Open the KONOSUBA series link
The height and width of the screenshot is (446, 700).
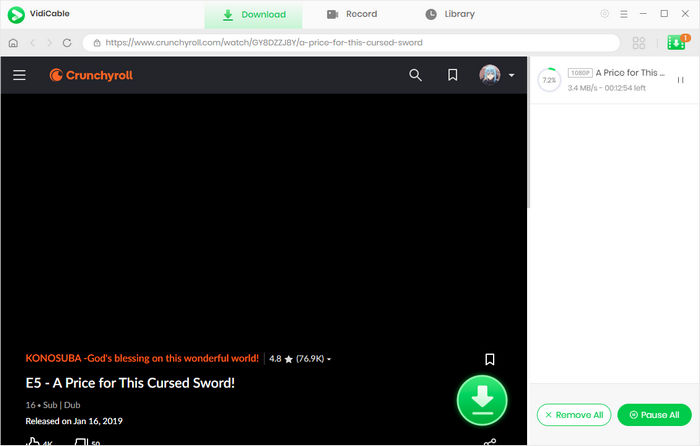tap(142, 358)
